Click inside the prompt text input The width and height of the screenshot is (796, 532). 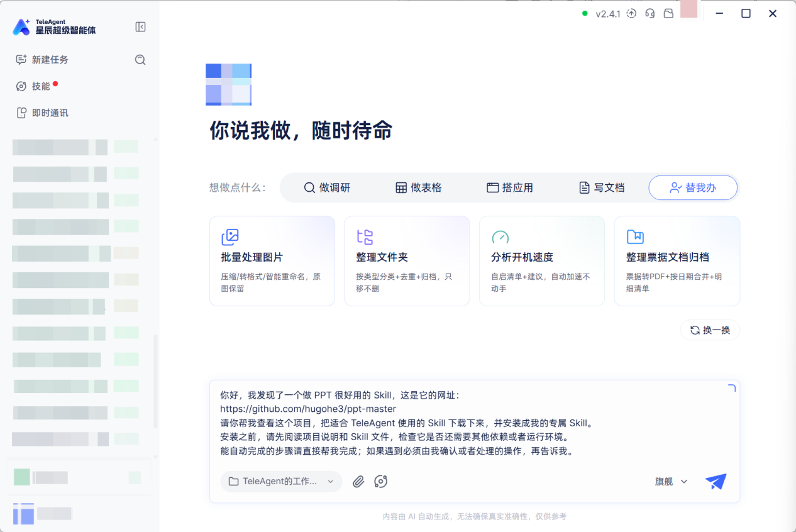point(475,423)
